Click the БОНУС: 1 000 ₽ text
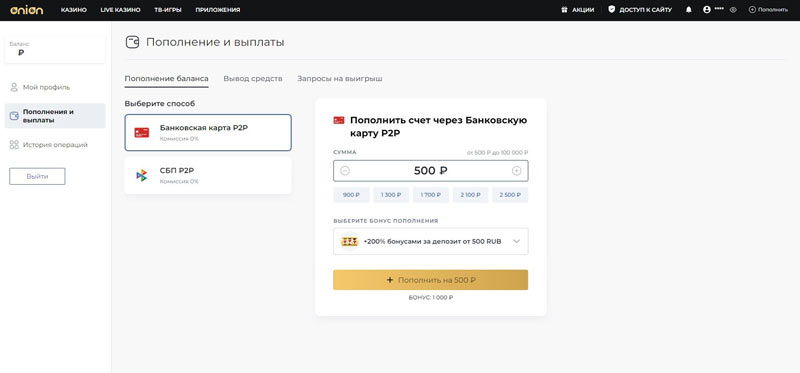This screenshot has height=373, width=800. click(431, 297)
